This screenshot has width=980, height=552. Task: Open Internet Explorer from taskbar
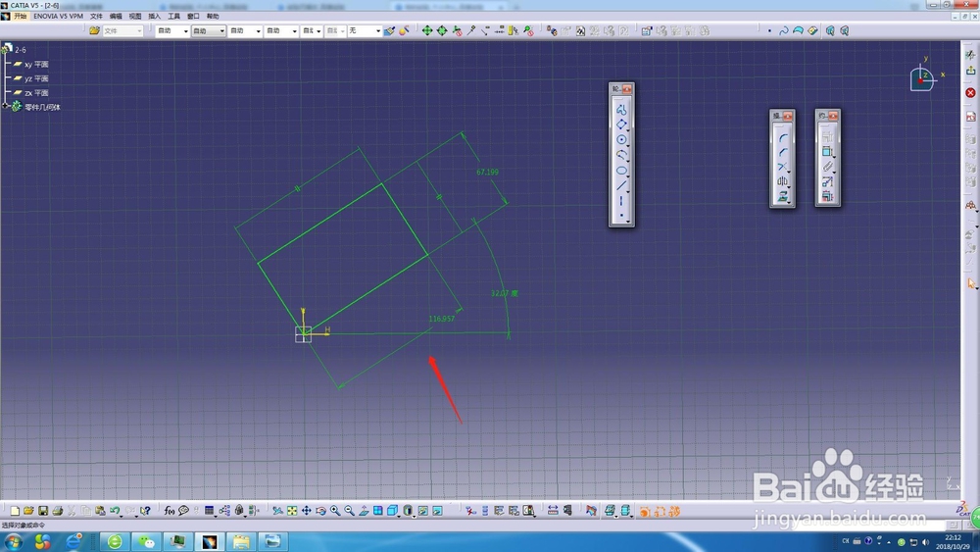[73, 541]
